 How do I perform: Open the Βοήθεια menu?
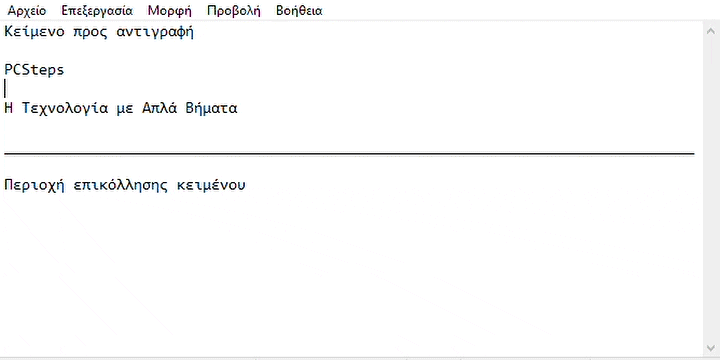299,11
